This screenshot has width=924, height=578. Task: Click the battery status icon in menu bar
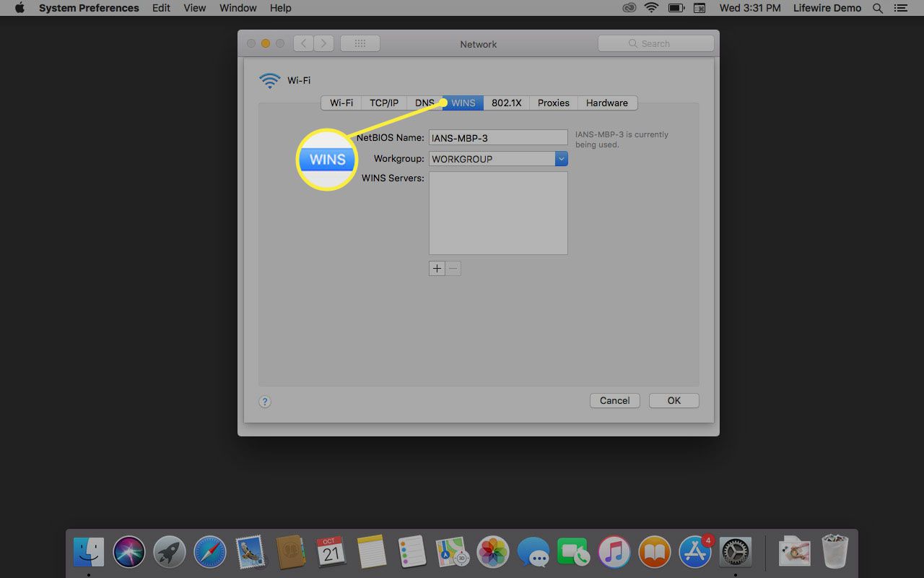676,8
